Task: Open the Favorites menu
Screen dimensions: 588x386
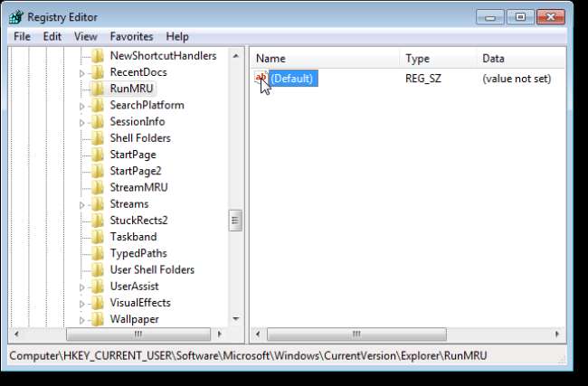Action: [x=132, y=37]
